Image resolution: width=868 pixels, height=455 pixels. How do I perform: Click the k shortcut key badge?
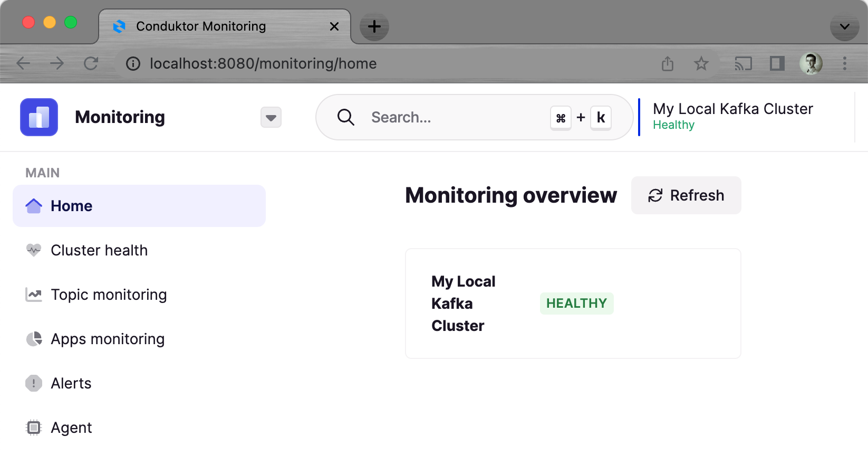pyautogui.click(x=601, y=118)
